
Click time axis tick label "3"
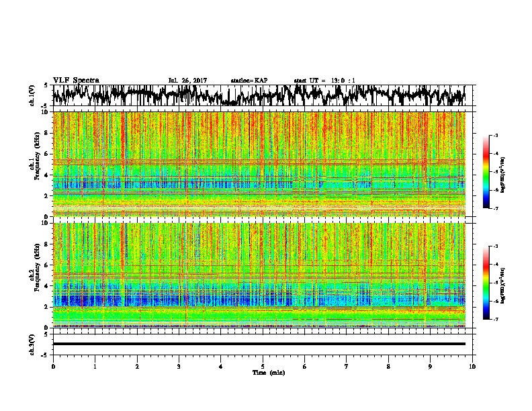179,367
